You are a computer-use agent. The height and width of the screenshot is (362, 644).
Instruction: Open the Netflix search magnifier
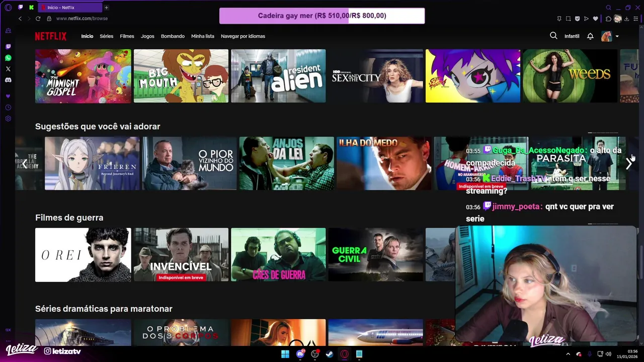pyautogui.click(x=553, y=36)
